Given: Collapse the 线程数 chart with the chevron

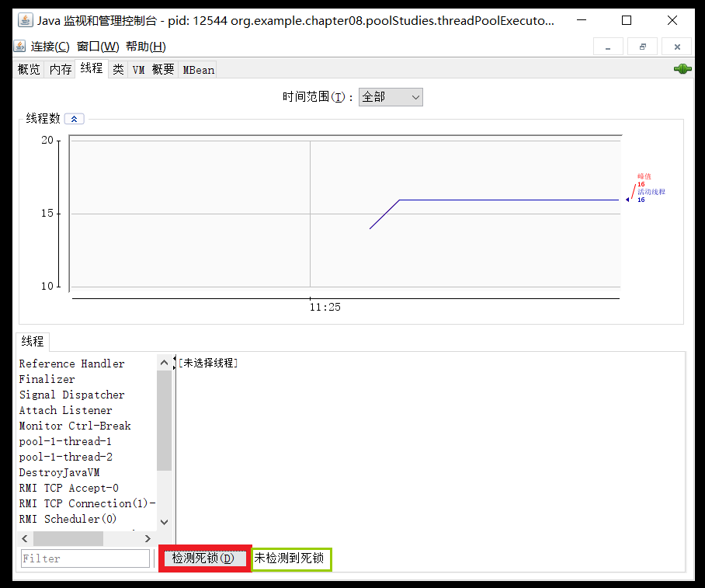Looking at the screenshot, I should tap(75, 119).
